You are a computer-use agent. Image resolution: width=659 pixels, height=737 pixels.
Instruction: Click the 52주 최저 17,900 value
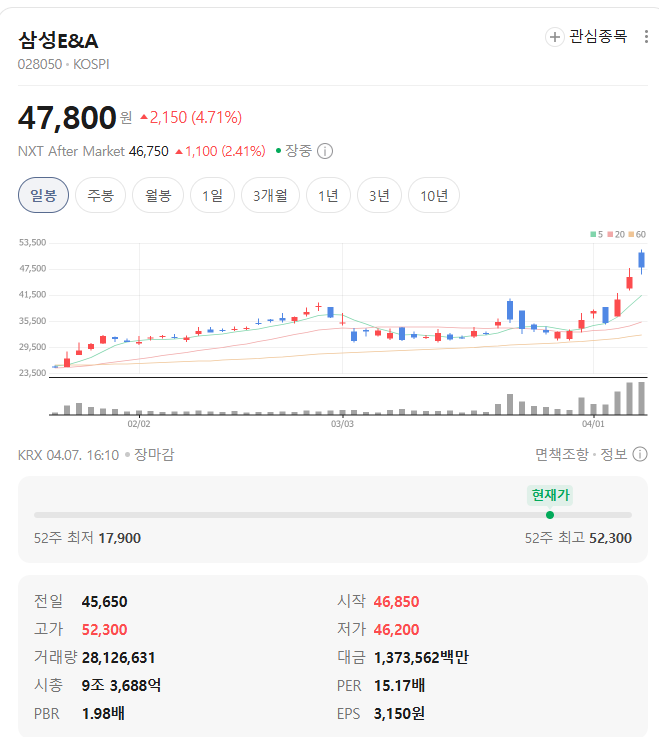coord(120,538)
